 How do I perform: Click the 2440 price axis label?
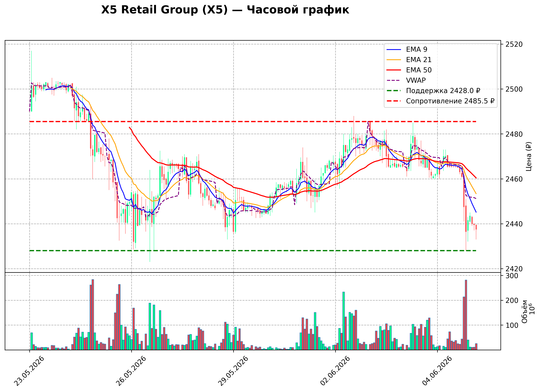coord(514,224)
